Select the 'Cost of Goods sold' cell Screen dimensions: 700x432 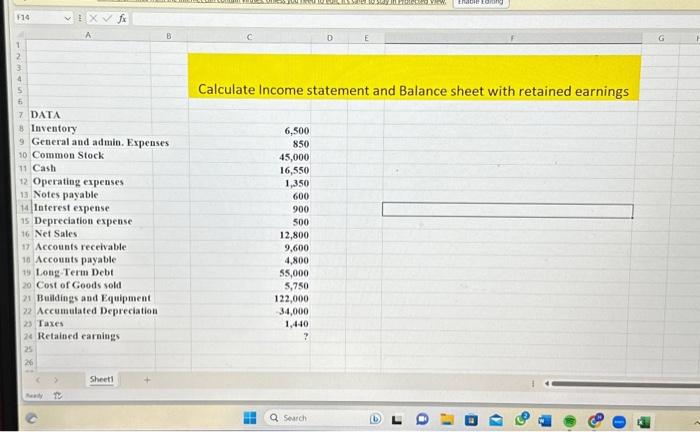point(79,285)
